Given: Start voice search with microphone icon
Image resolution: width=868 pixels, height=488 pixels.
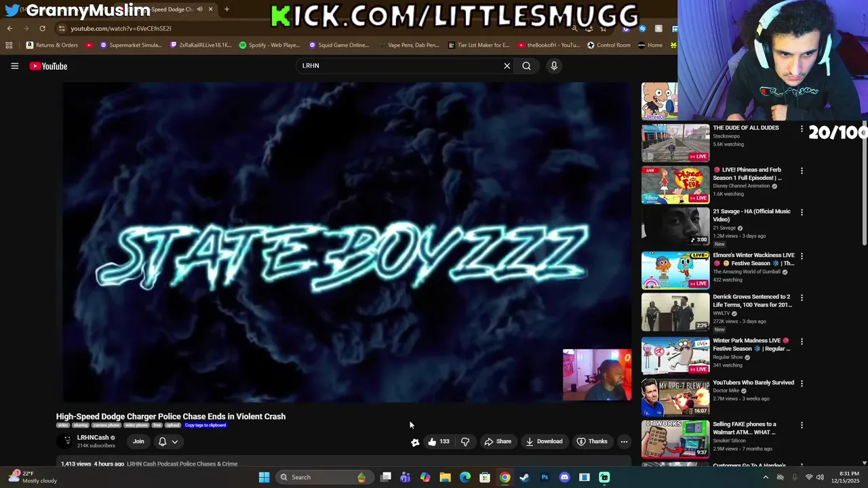Looking at the screenshot, I should 554,66.
